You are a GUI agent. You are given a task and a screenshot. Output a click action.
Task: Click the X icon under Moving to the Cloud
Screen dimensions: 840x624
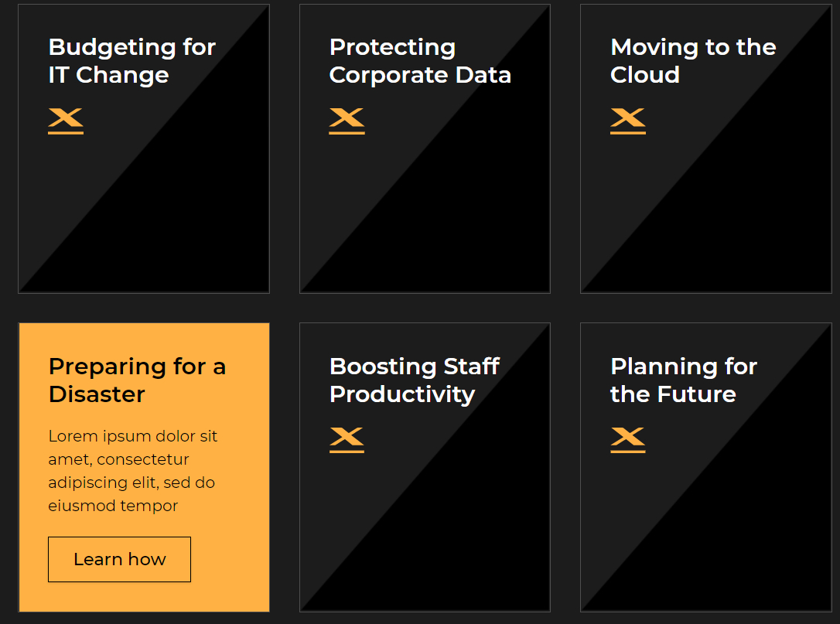pos(627,121)
